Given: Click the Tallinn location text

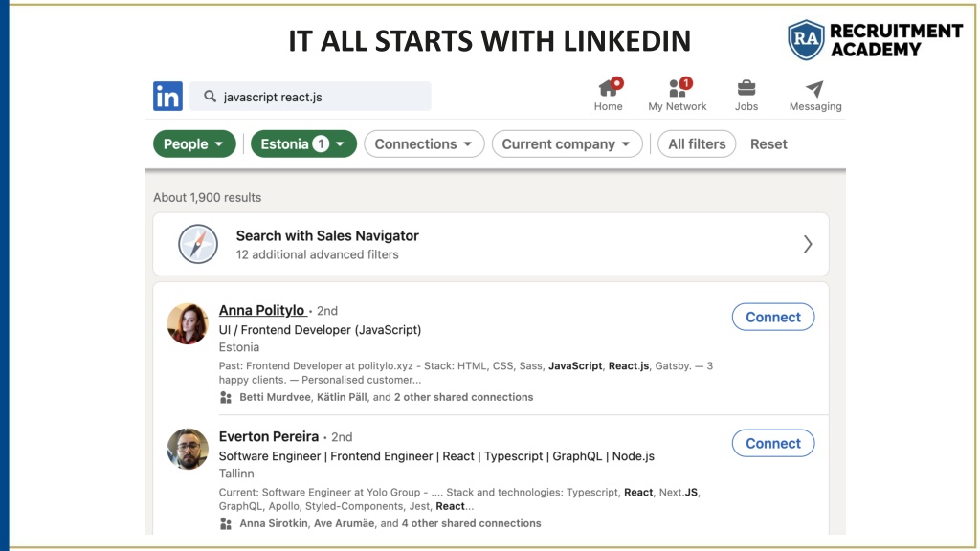Looking at the screenshot, I should point(236,474).
